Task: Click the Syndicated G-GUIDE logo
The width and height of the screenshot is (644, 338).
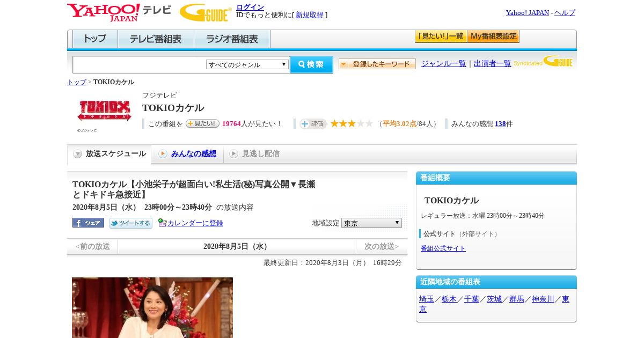Action: [x=543, y=62]
